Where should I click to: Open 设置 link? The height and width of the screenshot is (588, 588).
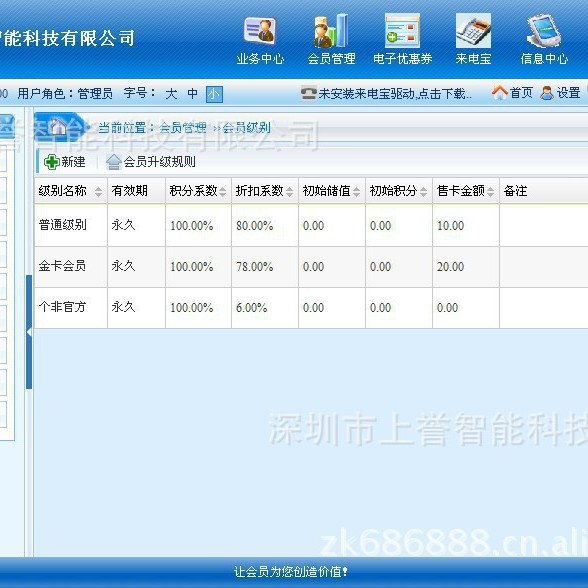[x=568, y=93]
